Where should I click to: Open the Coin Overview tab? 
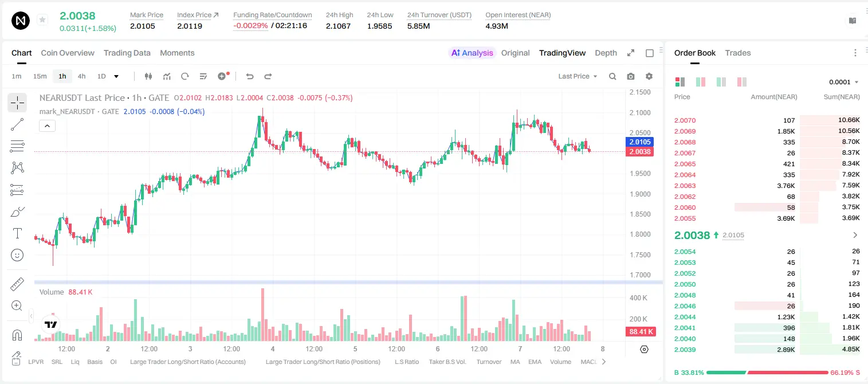coord(68,53)
